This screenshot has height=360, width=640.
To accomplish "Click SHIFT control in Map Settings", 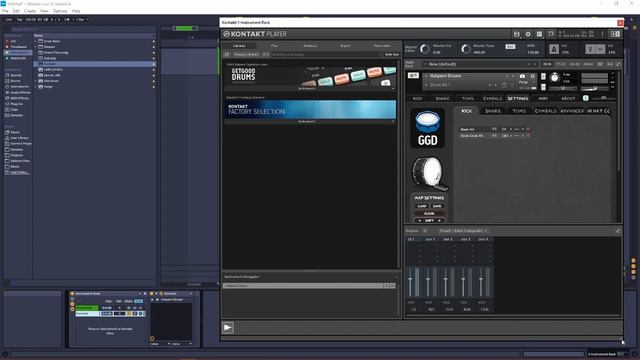I will 429,220.
